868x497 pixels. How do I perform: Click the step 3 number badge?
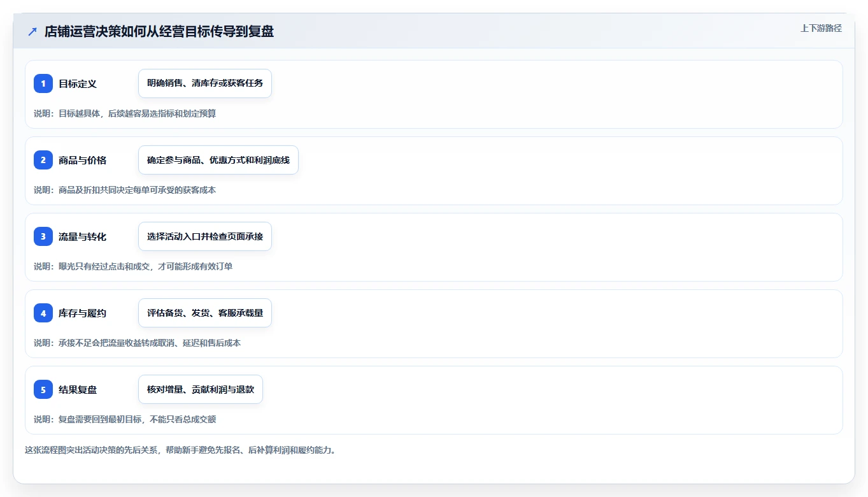pyautogui.click(x=43, y=236)
